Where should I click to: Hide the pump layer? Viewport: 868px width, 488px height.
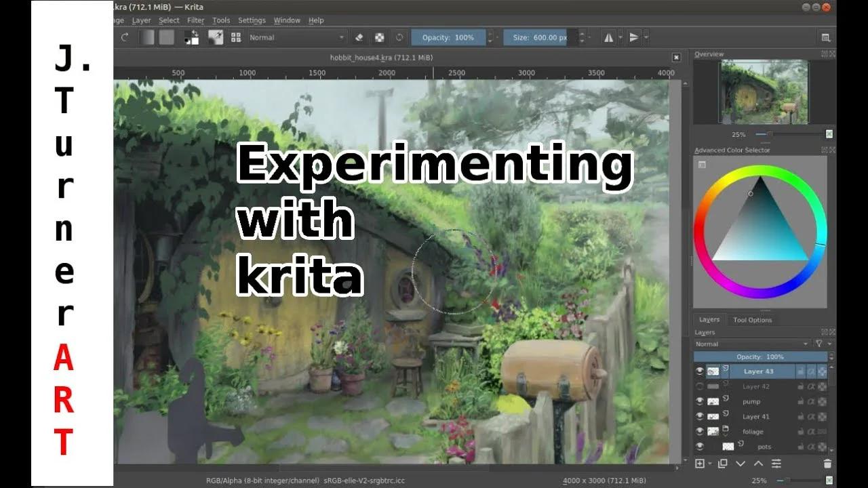tap(699, 401)
